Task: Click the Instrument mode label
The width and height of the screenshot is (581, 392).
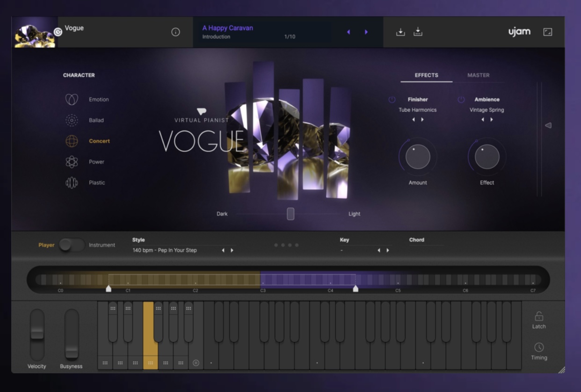Action: [x=102, y=245]
